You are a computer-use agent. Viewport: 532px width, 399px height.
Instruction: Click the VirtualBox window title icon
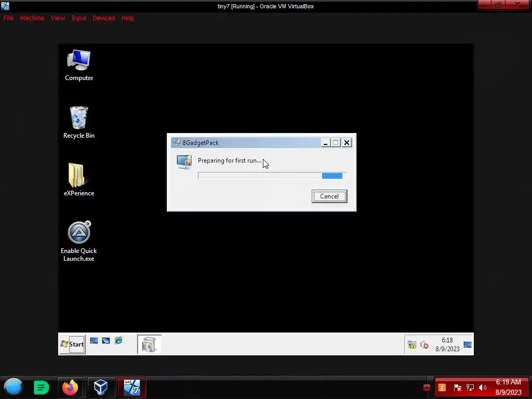coord(5,6)
